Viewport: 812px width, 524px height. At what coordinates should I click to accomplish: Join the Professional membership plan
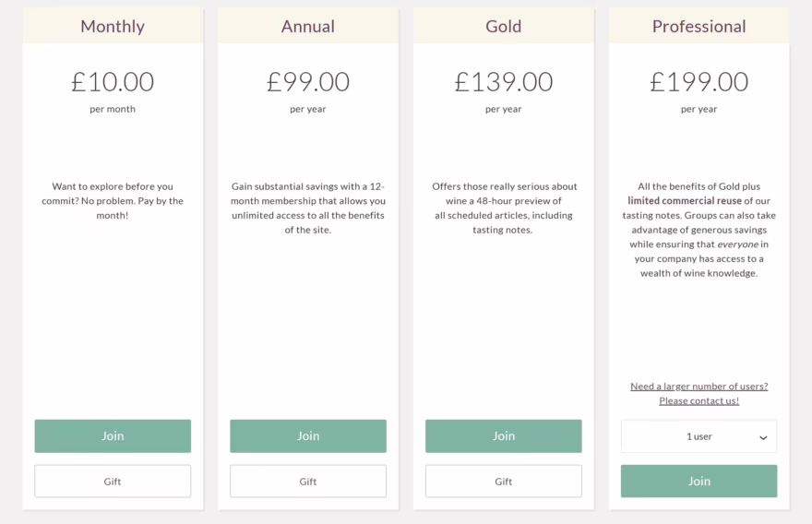(699, 481)
